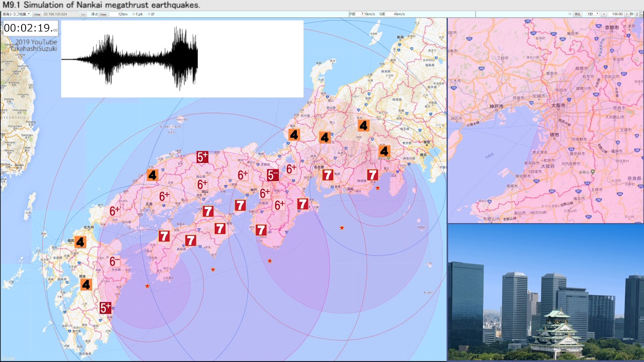Screen dimensions: 644x362
Task: Click the intensity 7 marker near Nagoya
Action: click(328, 175)
